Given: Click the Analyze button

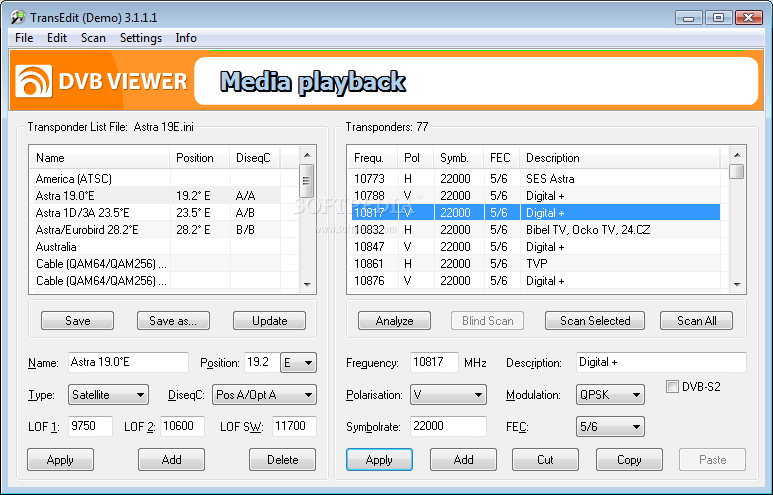Looking at the screenshot, I should [394, 321].
